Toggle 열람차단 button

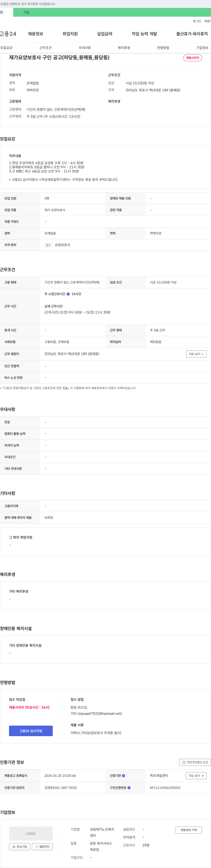42,846
